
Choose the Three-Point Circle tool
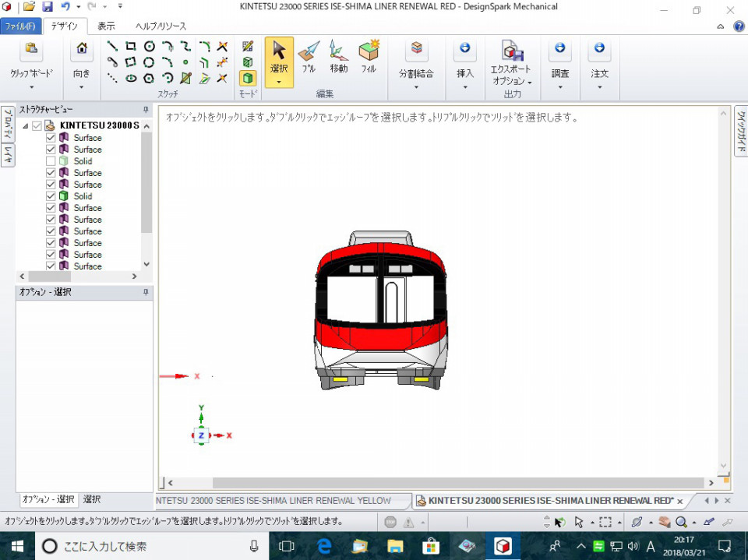pos(150,62)
